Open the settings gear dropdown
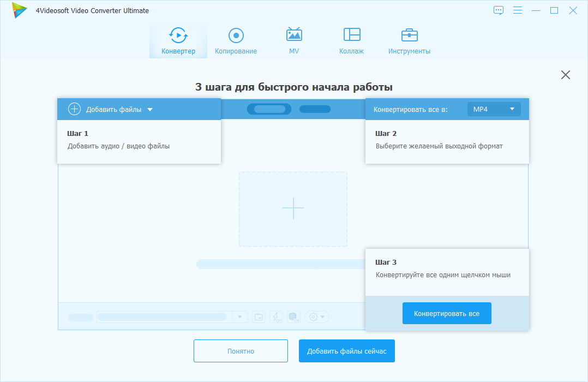The height and width of the screenshot is (382, 588). click(x=317, y=317)
